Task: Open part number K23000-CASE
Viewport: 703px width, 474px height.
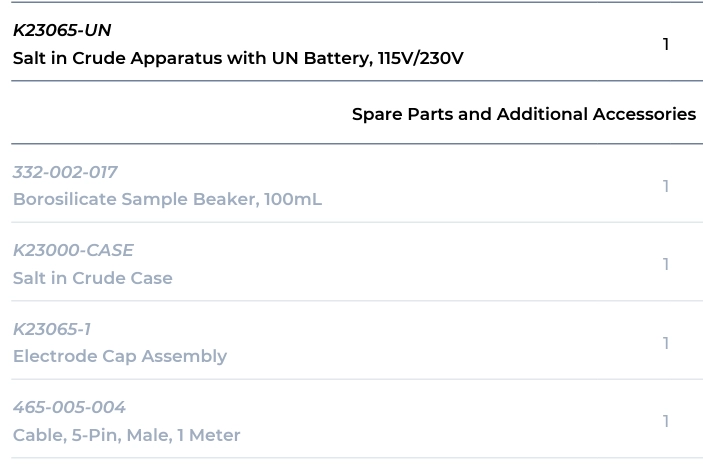Action: pyautogui.click(x=73, y=250)
